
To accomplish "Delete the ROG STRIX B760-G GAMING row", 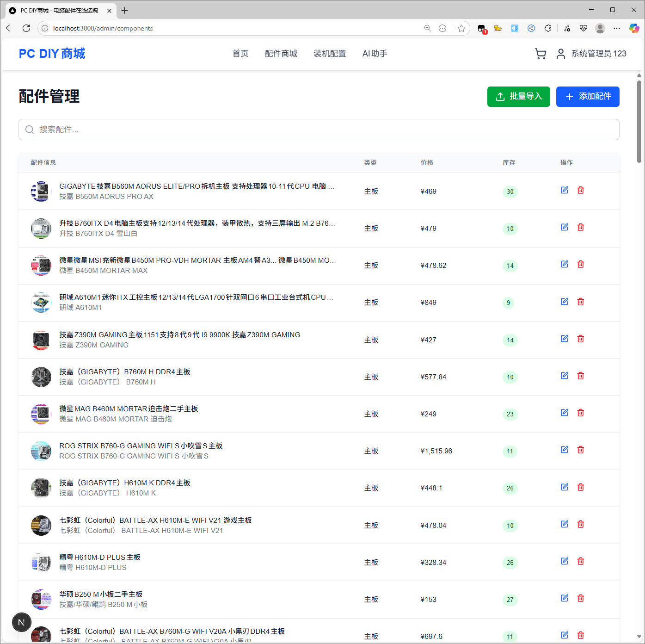I will [x=581, y=450].
